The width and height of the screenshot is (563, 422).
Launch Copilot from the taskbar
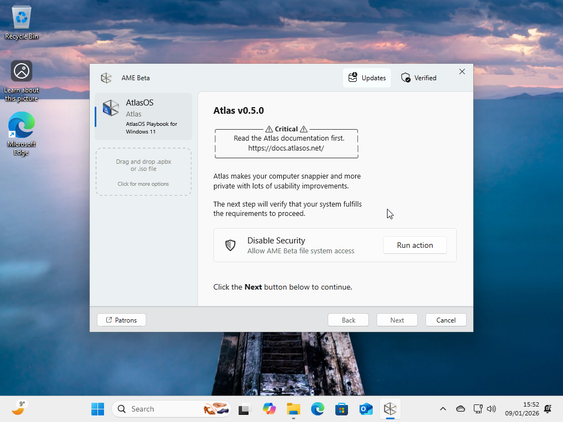(x=269, y=409)
